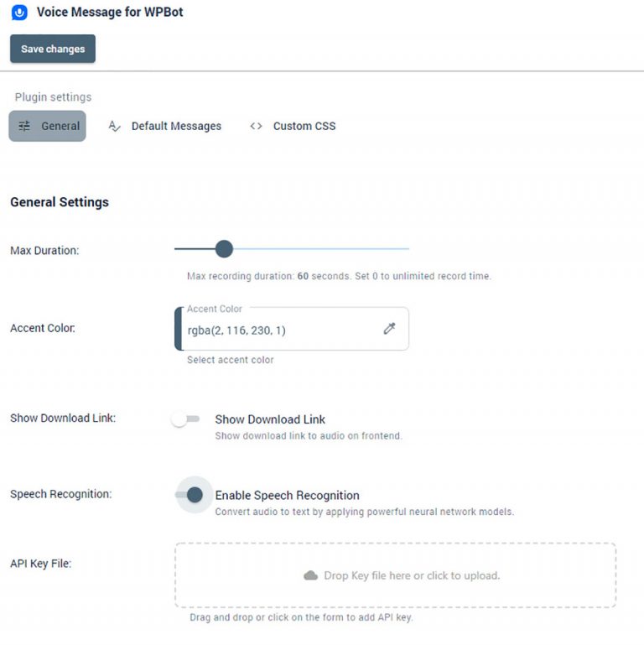
Task: Click 'Show download link to audio' description
Action: pos(309,435)
